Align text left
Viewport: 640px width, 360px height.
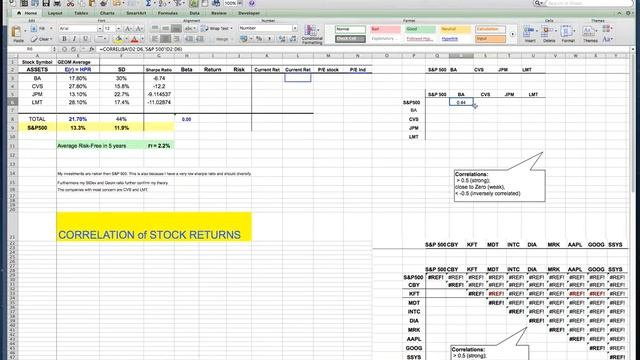155,39
